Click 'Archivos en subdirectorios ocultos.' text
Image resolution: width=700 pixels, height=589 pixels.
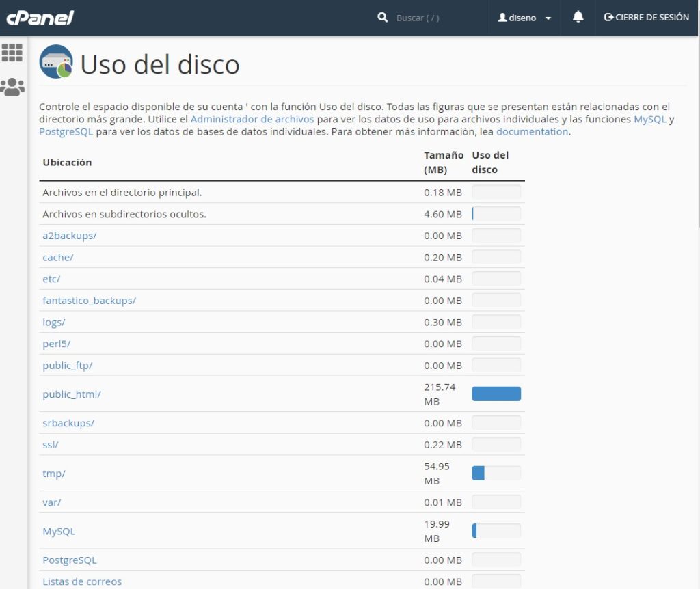pyautogui.click(x=124, y=214)
